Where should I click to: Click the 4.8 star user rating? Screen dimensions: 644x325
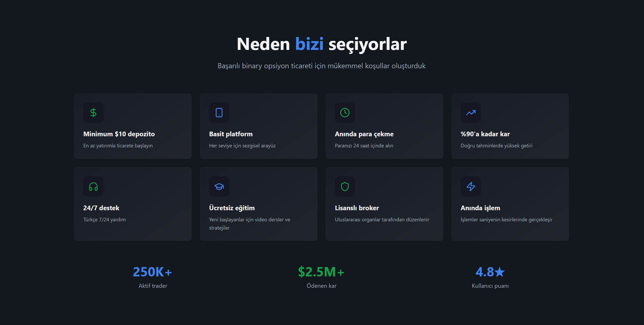coord(490,272)
